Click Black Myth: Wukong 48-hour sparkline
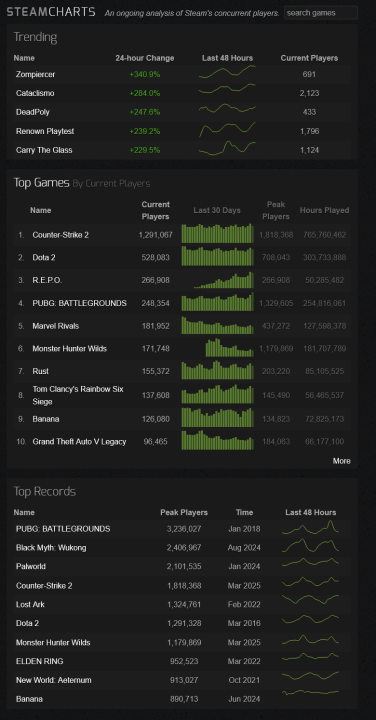Viewport: 376px width, 720px height. (310, 546)
